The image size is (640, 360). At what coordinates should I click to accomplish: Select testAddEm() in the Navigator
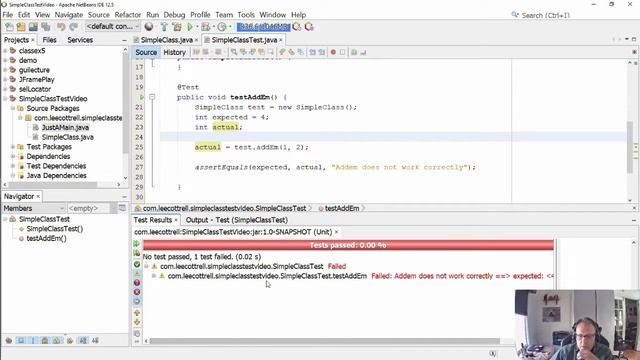pyautogui.click(x=47, y=238)
